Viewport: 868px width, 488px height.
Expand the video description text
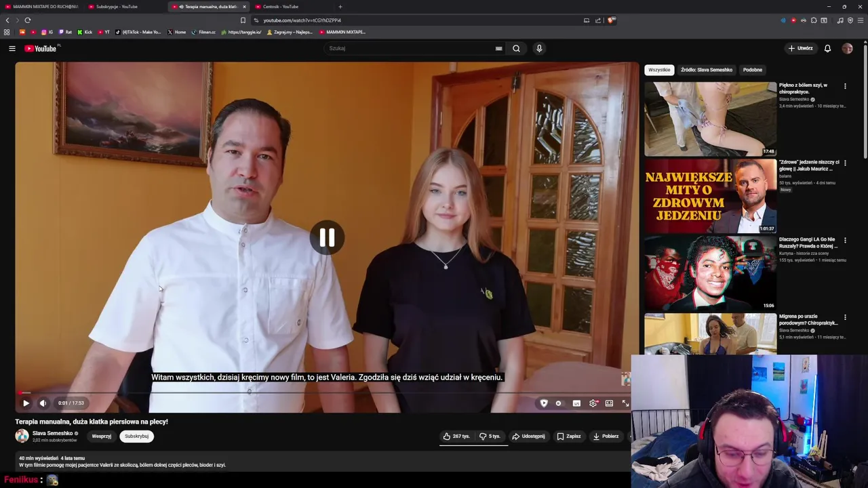[x=122, y=465]
